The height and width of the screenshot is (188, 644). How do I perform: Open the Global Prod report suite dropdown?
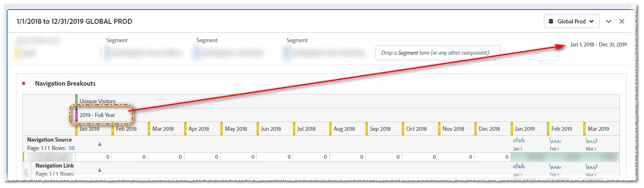[571, 21]
